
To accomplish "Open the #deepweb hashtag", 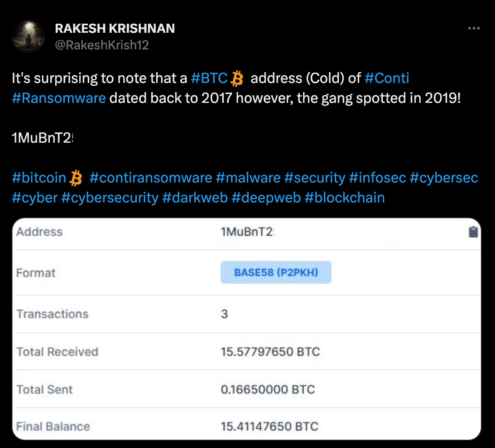I will click(266, 198).
